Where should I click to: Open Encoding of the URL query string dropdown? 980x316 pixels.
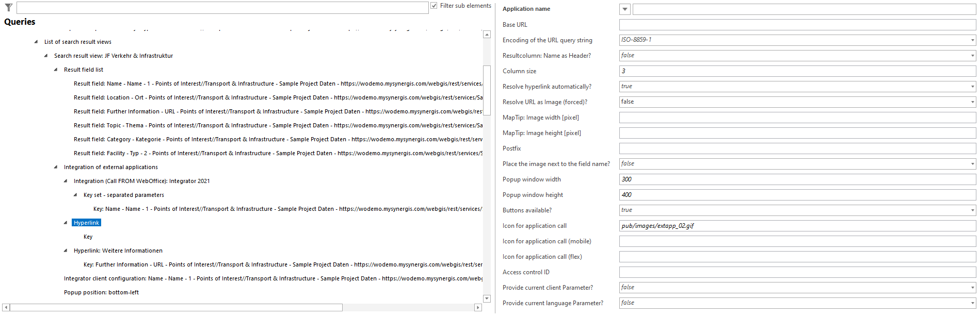pyautogui.click(x=972, y=40)
